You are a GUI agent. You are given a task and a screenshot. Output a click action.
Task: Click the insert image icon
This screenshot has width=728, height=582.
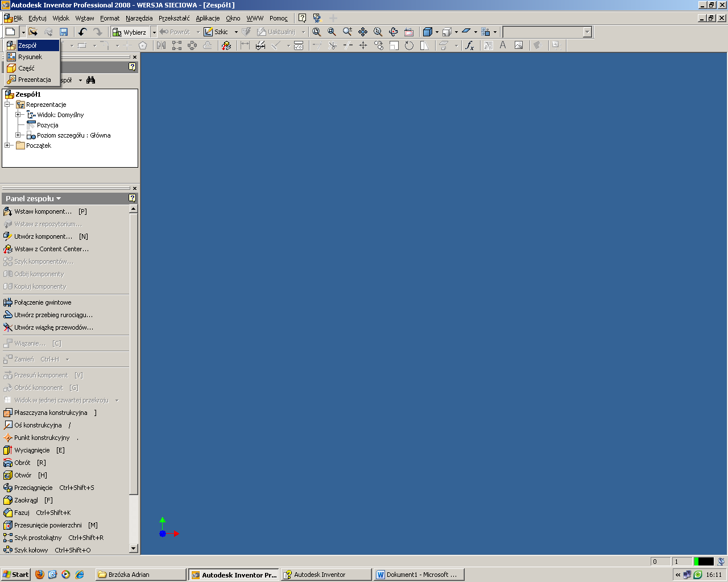click(x=519, y=45)
